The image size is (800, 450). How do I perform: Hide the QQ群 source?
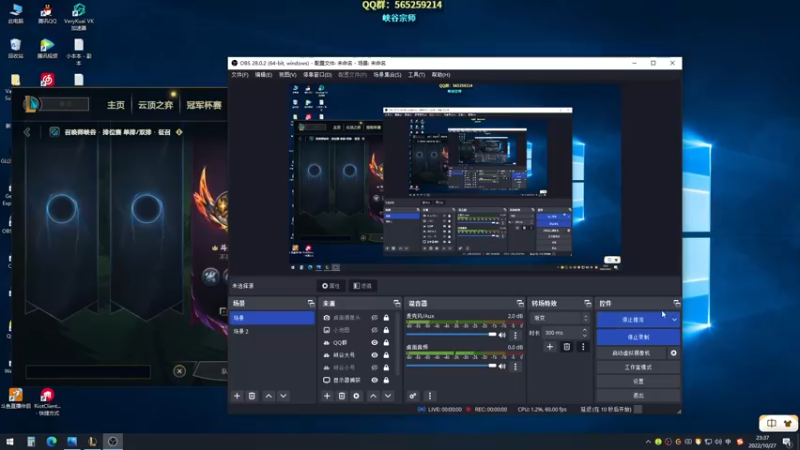pos(374,342)
